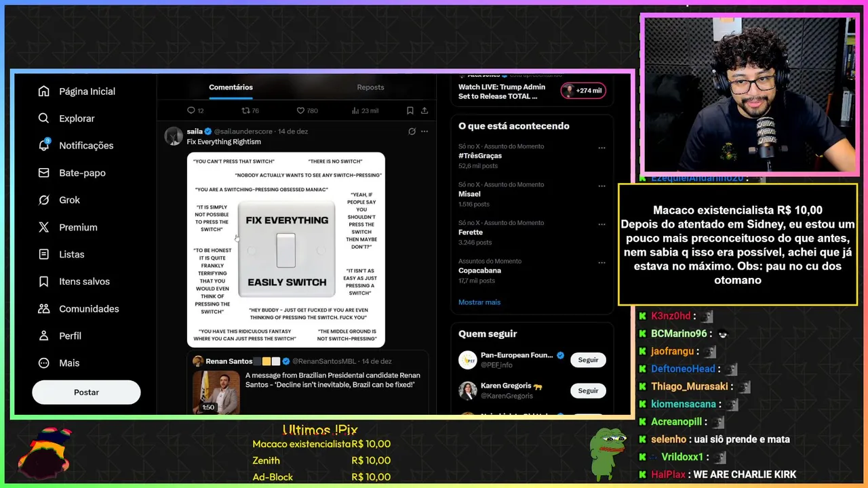Screen dimensions: 868x488
Task: Switch to the Reposts tab
Action: [370, 87]
